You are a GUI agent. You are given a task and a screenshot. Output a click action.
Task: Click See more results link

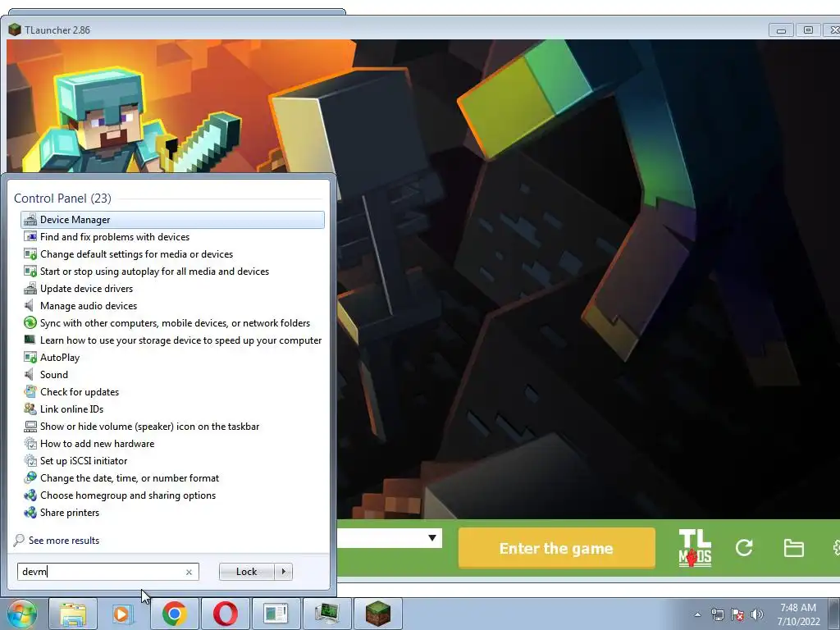pyautogui.click(x=64, y=540)
